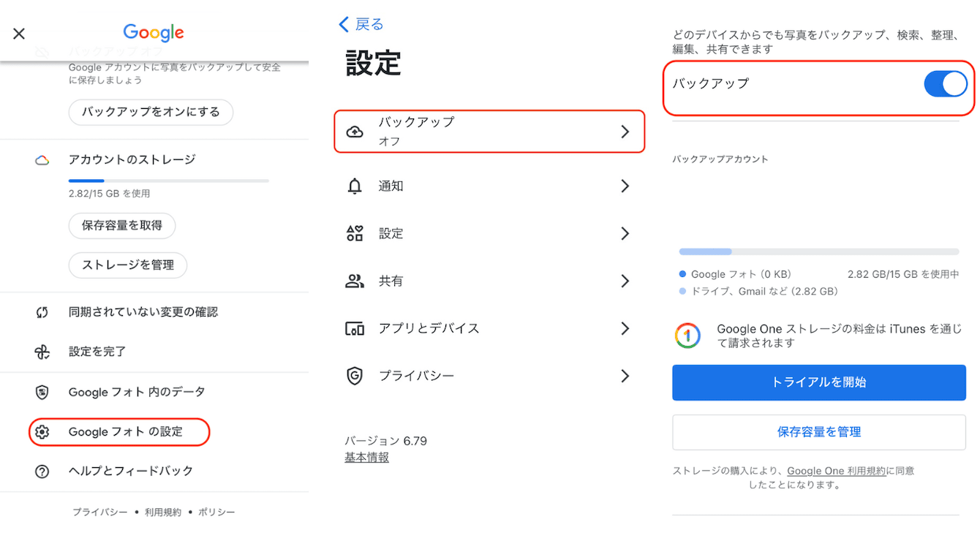The image size is (980, 560).
Task: Expand the 設定 row chevron
Action: pos(625,234)
